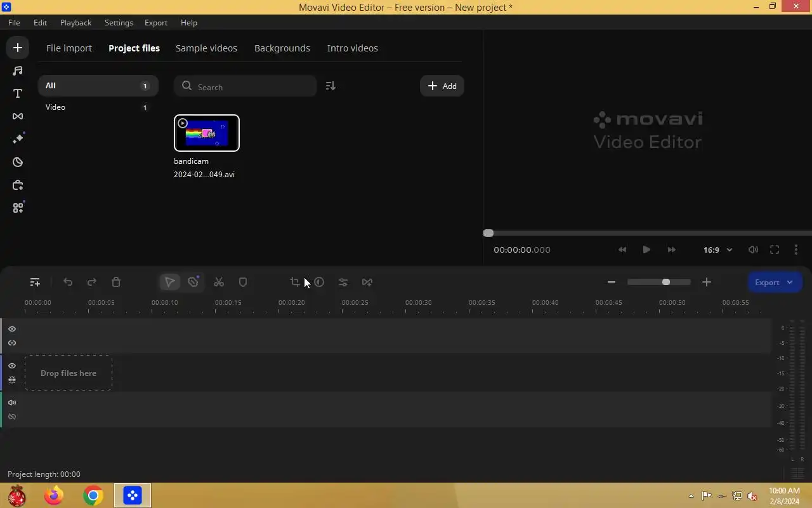Click the zoom in plus on timeline
Viewport: 812px width, 508px height.
click(x=707, y=282)
